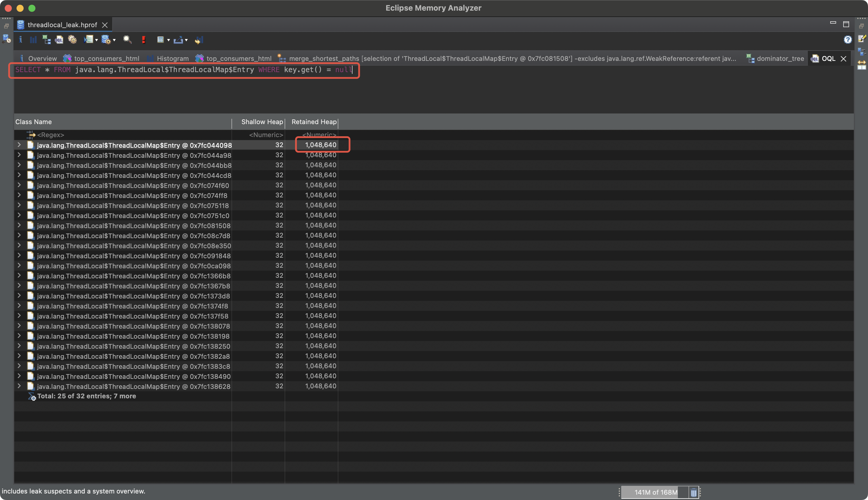Screen dimensions: 868x500
Task: Run garbage collector trash icon
Action: [694, 492]
